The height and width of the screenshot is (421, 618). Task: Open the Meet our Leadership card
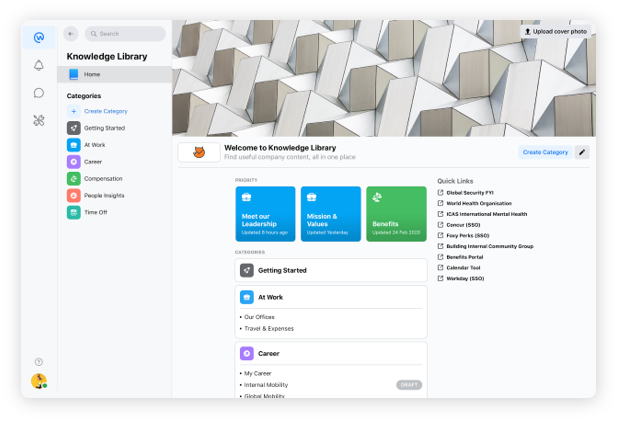click(x=265, y=214)
